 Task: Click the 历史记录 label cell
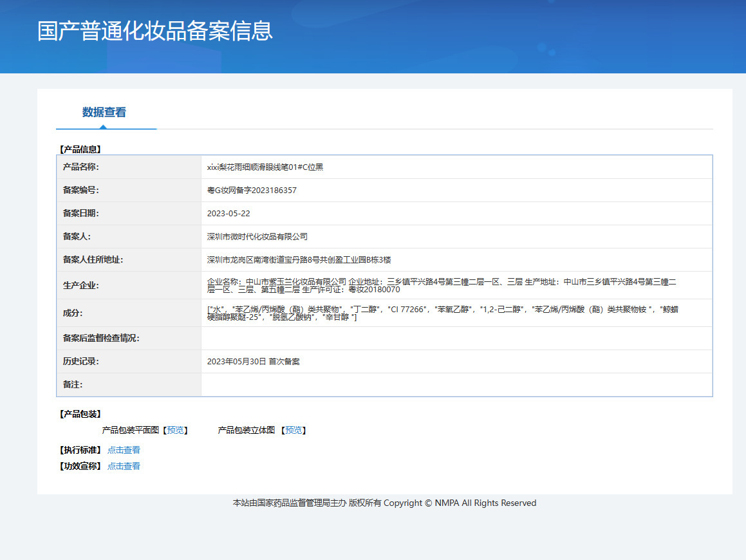coord(129,362)
